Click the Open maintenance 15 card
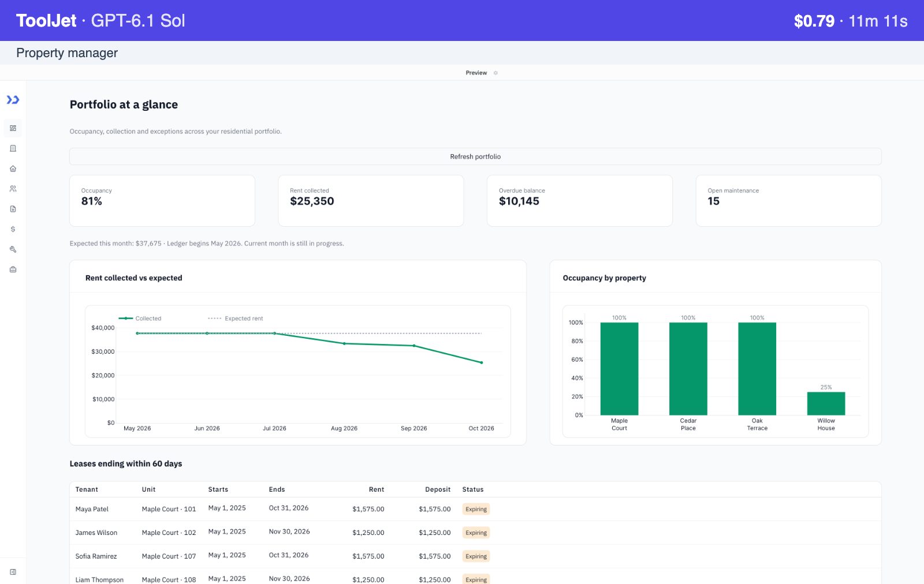 pyautogui.click(x=789, y=201)
